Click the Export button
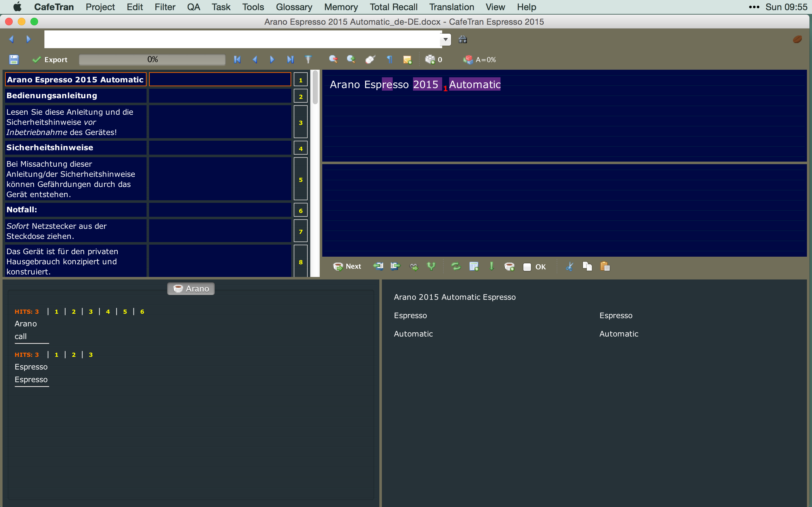 point(50,60)
